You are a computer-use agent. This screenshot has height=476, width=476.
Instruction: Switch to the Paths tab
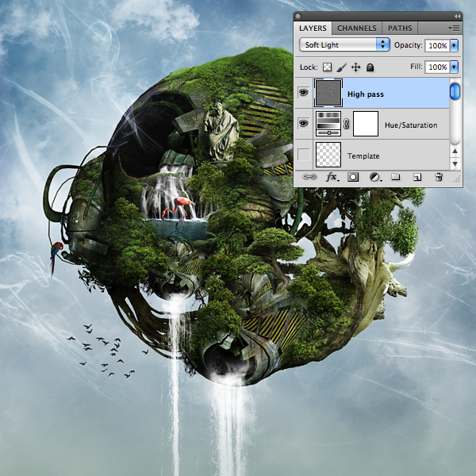[x=400, y=29]
